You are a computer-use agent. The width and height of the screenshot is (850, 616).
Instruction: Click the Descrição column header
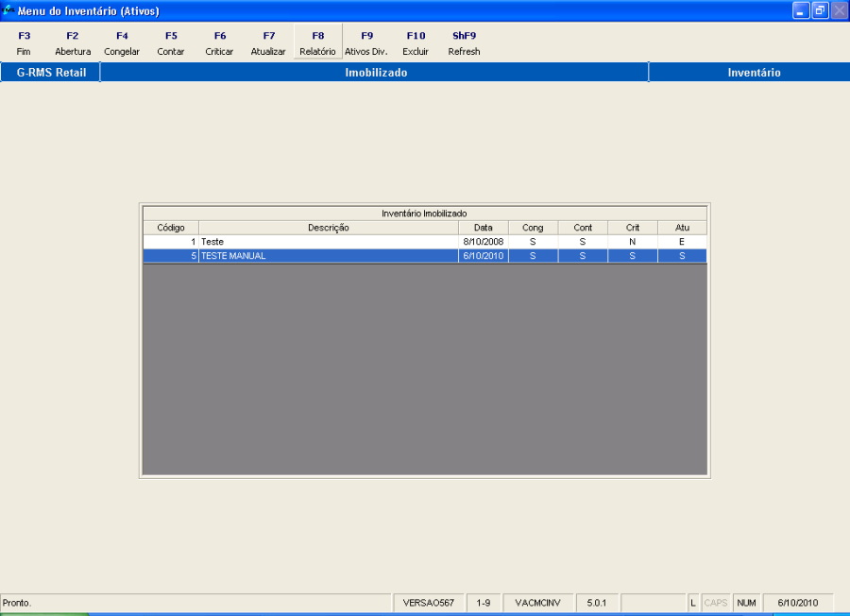tap(329, 228)
